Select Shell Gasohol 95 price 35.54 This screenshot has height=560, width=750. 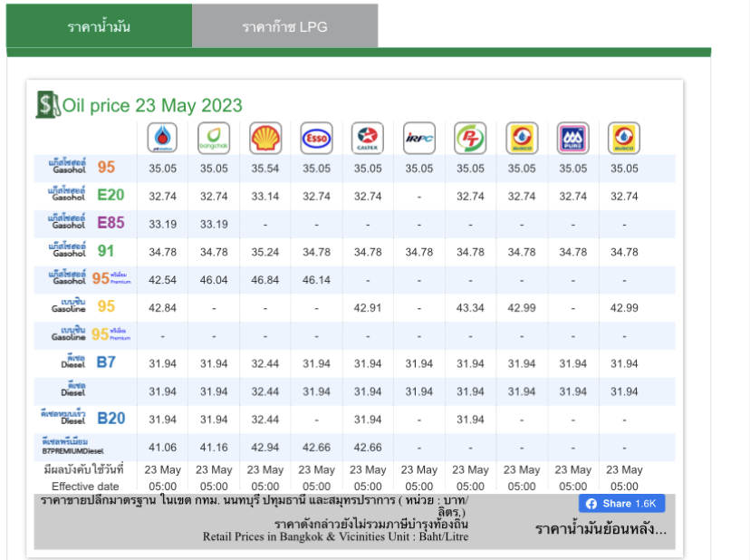click(x=265, y=169)
